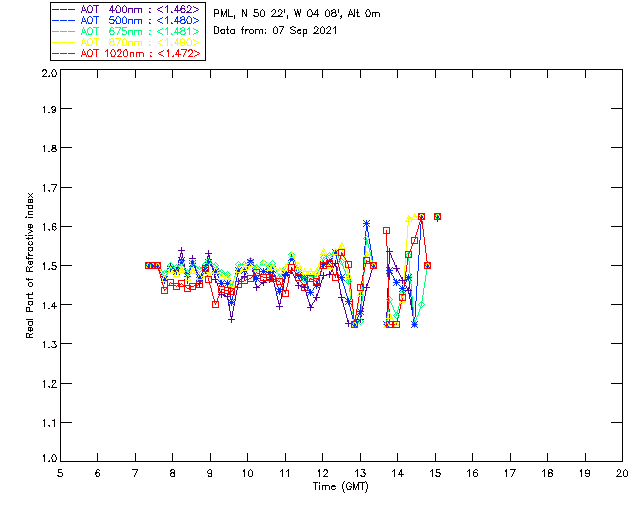Click the 1.6 y-axis tick label
The height and width of the screenshot is (512, 640).
coord(49,227)
